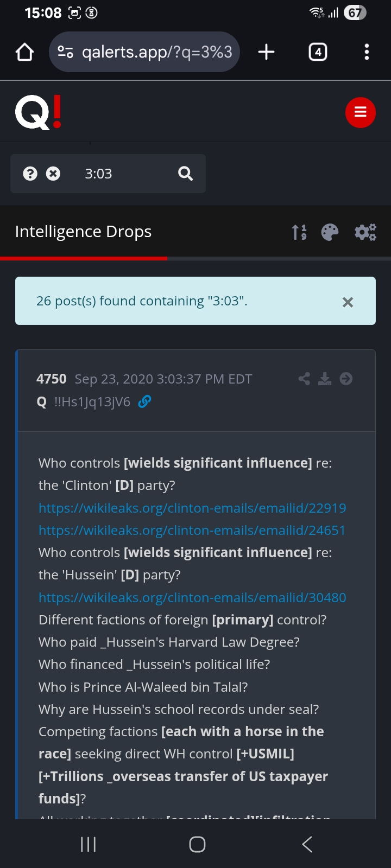Viewport: 391px width, 868px height.
Task: Click the search help question mark icon
Action: coord(30,174)
